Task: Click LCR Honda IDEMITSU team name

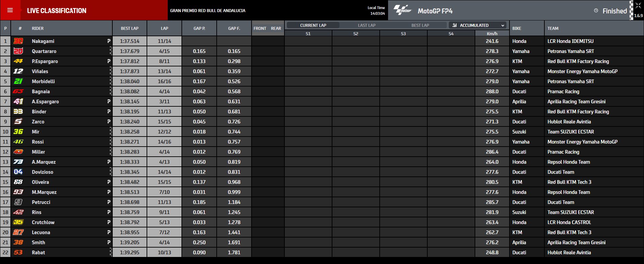Action: [x=570, y=41]
